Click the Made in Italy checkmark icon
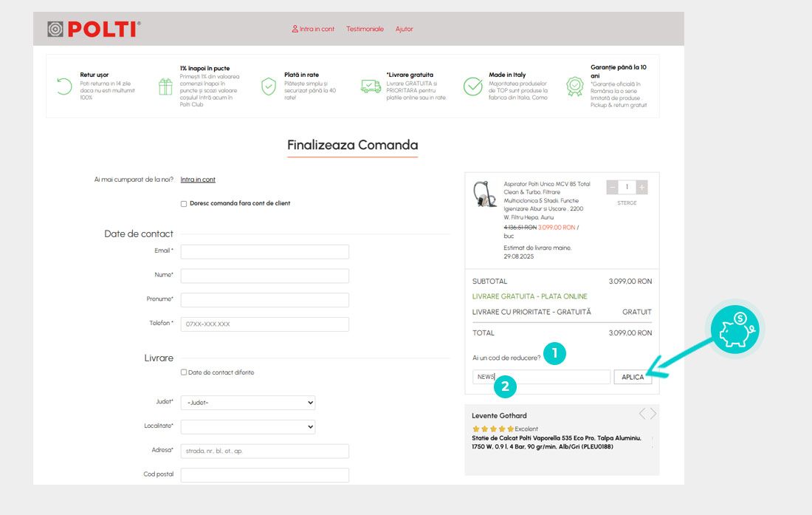This screenshot has width=812, height=515. click(472, 86)
